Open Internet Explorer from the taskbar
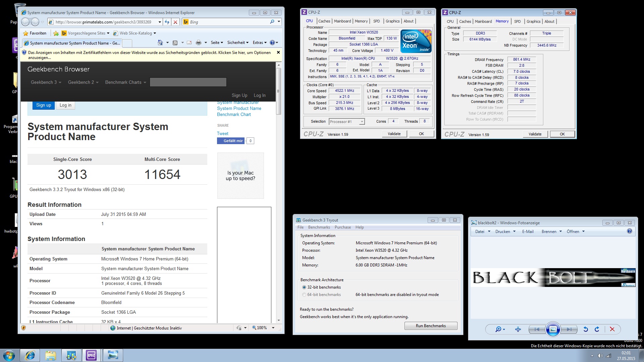644x362 pixels. coord(30,355)
